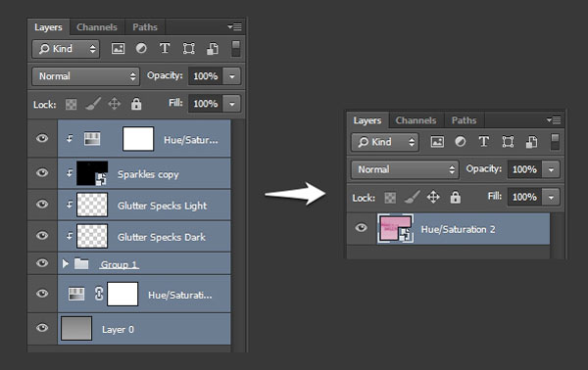Lock all in left panel
The height and width of the screenshot is (370, 588).
tap(136, 104)
